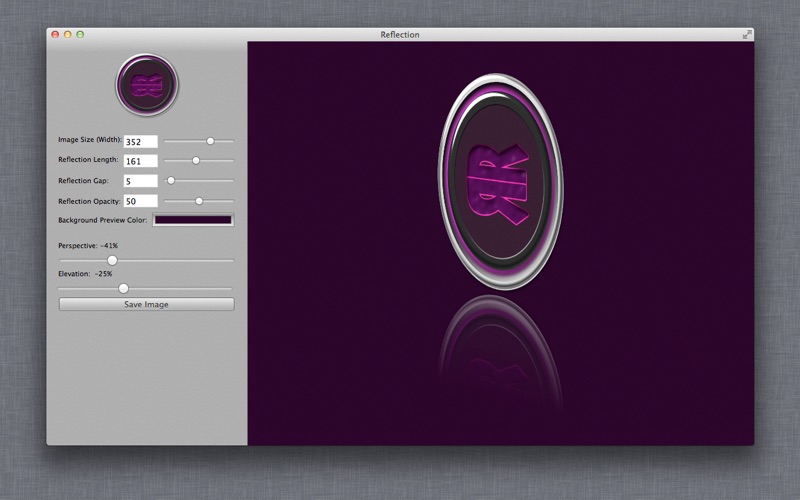Click the Reflection Opacity input field
Viewport: 800px width, 500px height.
click(140, 201)
